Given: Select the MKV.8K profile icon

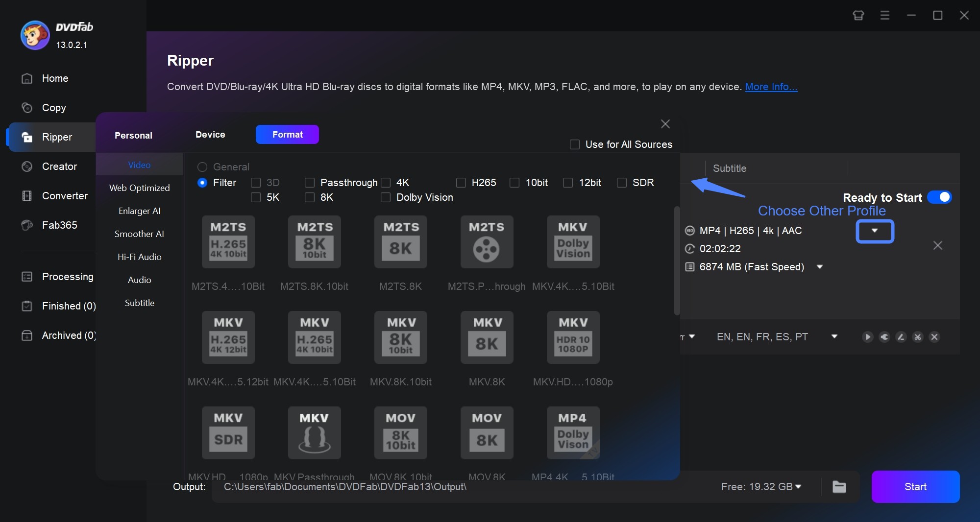Looking at the screenshot, I should point(487,337).
